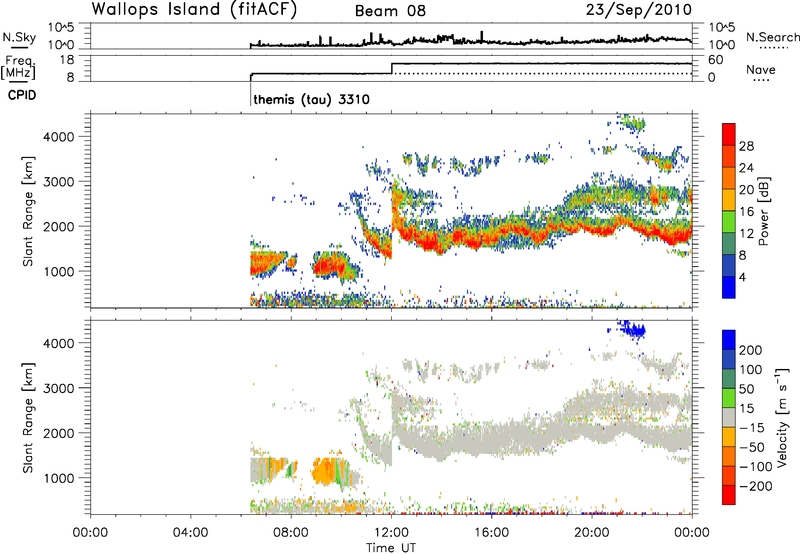Image resolution: width=800 pixels, height=554 pixels.
Task: Click the '08:00' time axis tick label
Action: (291, 533)
